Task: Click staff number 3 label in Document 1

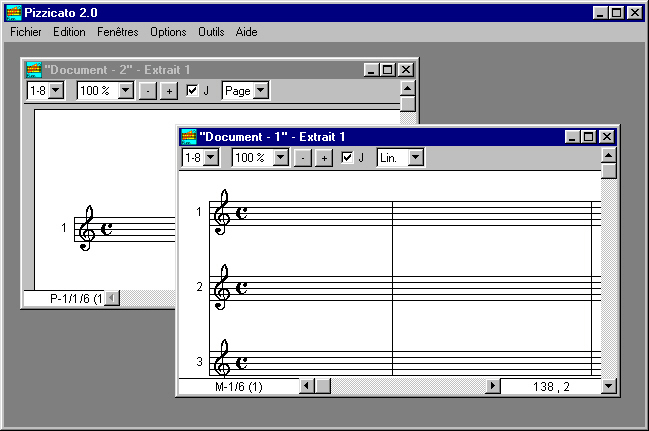Action: (200, 361)
